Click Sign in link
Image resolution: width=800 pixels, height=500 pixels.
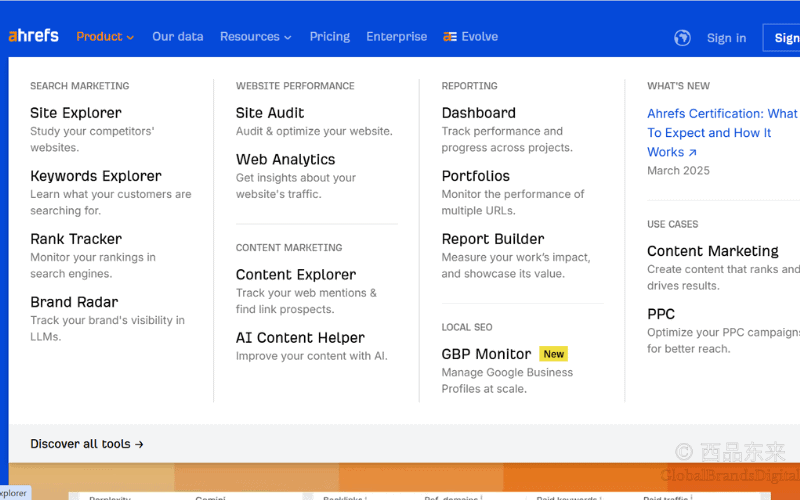click(x=726, y=38)
